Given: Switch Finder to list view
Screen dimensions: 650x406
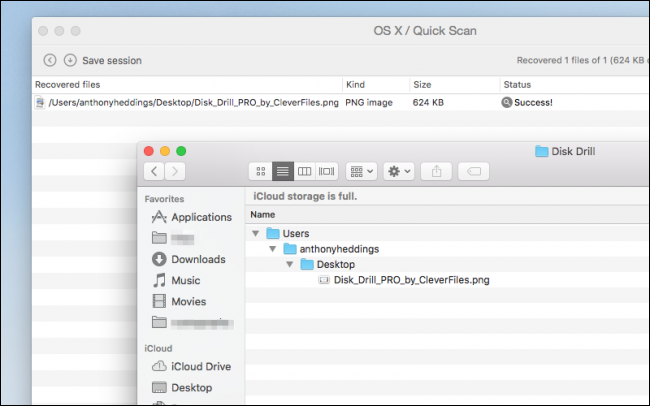Looking at the screenshot, I should [x=283, y=171].
